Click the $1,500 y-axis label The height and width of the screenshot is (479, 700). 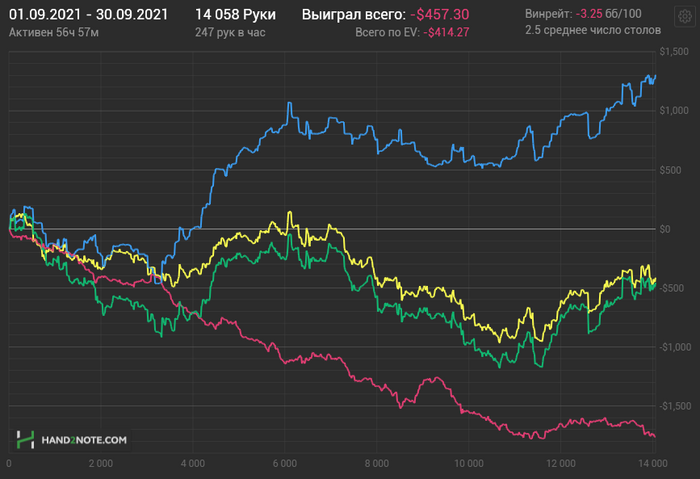point(674,52)
